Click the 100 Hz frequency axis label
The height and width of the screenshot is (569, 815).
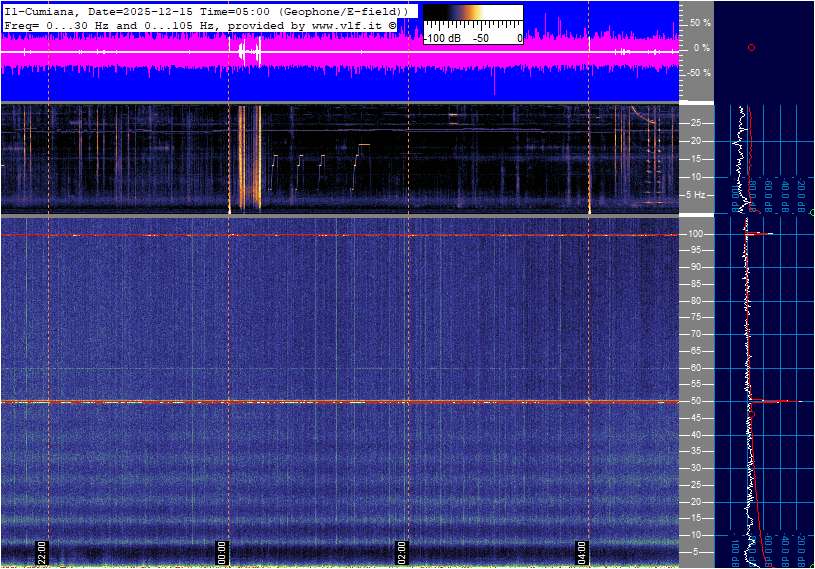click(x=696, y=234)
